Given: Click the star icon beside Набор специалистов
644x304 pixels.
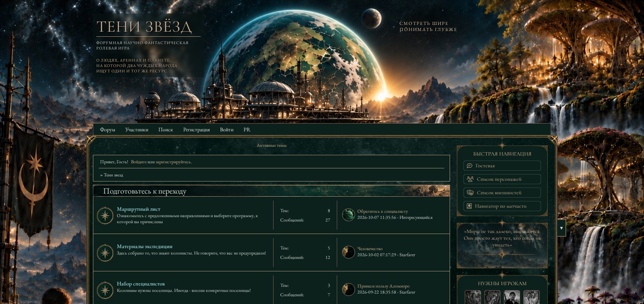Looking at the screenshot, I should [x=105, y=290].
